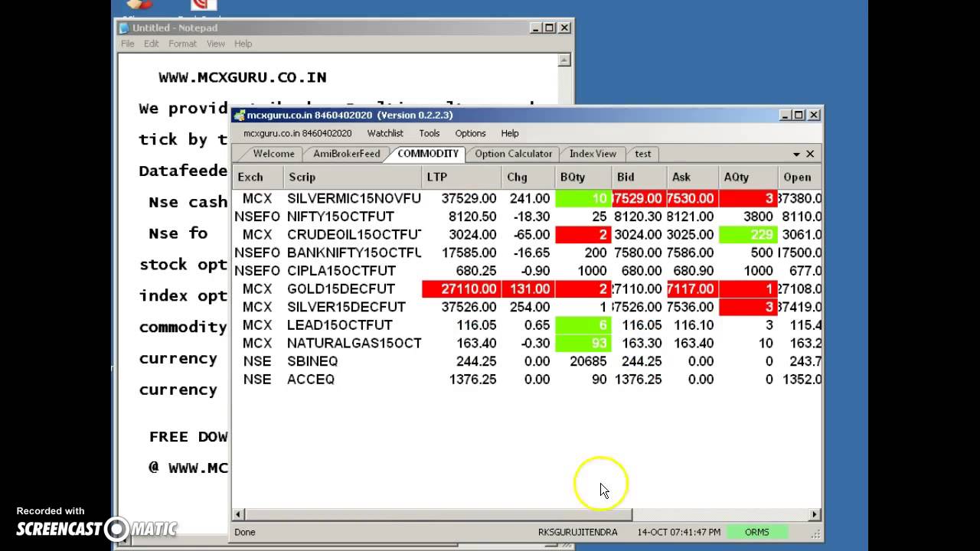Sort by the Chg column header

528,177
